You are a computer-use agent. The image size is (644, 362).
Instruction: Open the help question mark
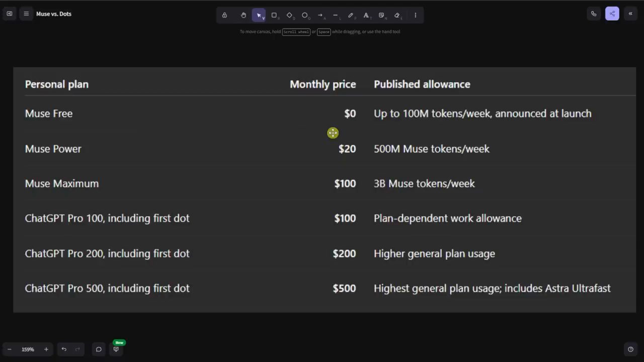click(x=630, y=349)
